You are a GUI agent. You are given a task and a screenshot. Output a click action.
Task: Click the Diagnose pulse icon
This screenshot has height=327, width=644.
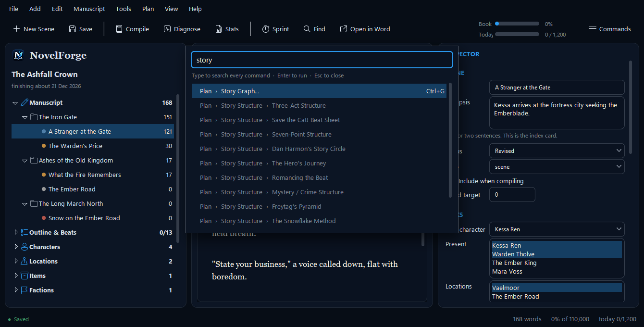[x=167, y=29]
